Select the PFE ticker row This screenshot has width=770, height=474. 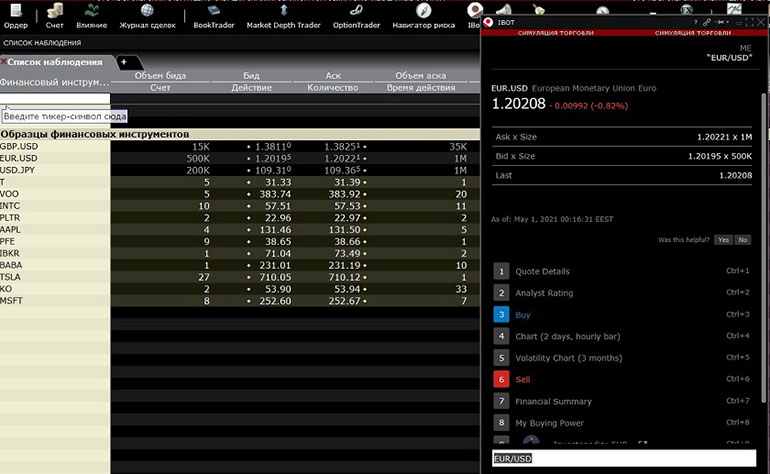240,241
